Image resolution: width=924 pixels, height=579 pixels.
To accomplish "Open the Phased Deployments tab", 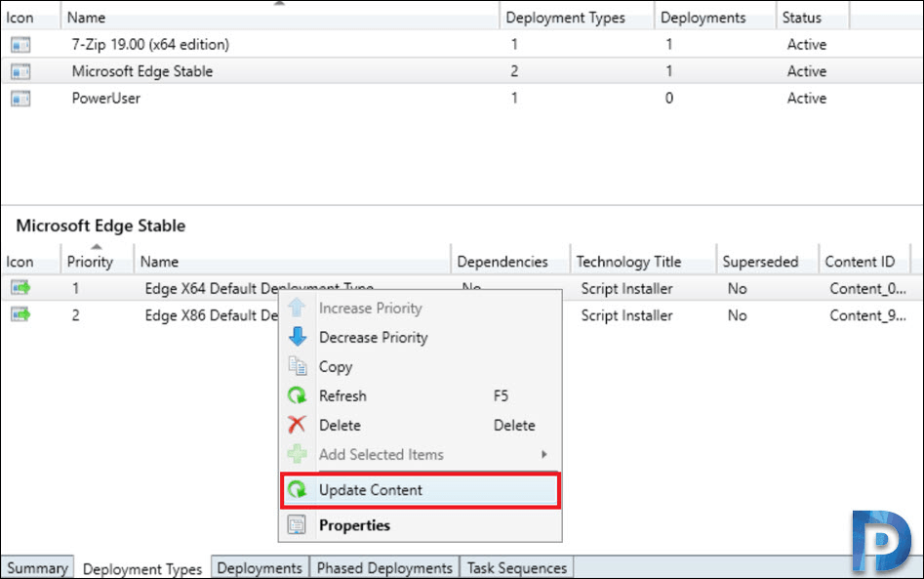I will point(383,567).
